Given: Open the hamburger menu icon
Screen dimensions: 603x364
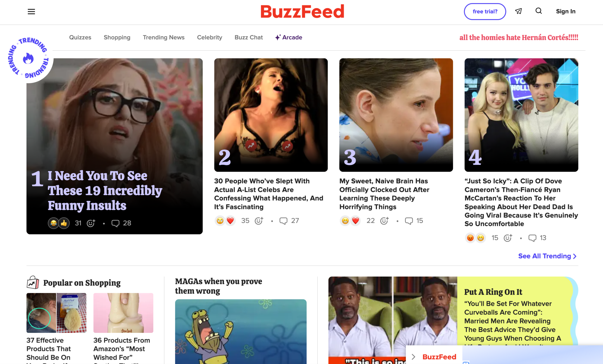Looking at the screenshot, I should [x=31, y=12].
